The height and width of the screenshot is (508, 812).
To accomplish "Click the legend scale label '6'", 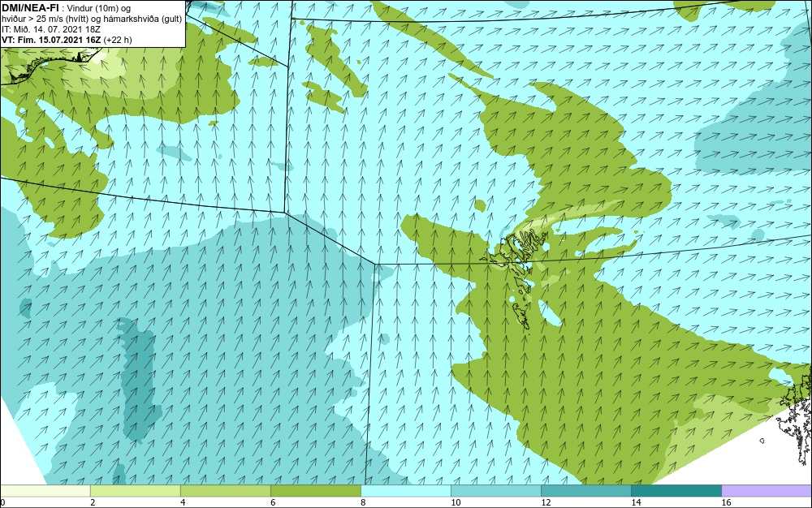I will point(273,502).
